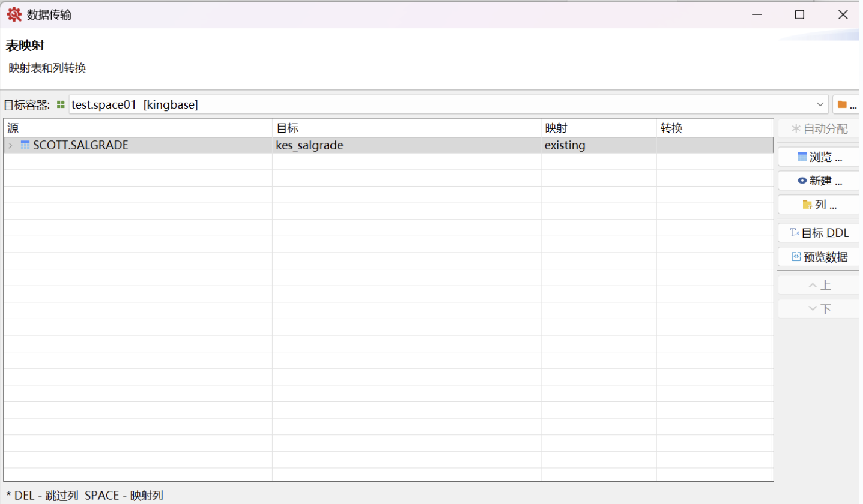Click the 源 column header
The image size is (863, 504).
(x=138, y=128)
